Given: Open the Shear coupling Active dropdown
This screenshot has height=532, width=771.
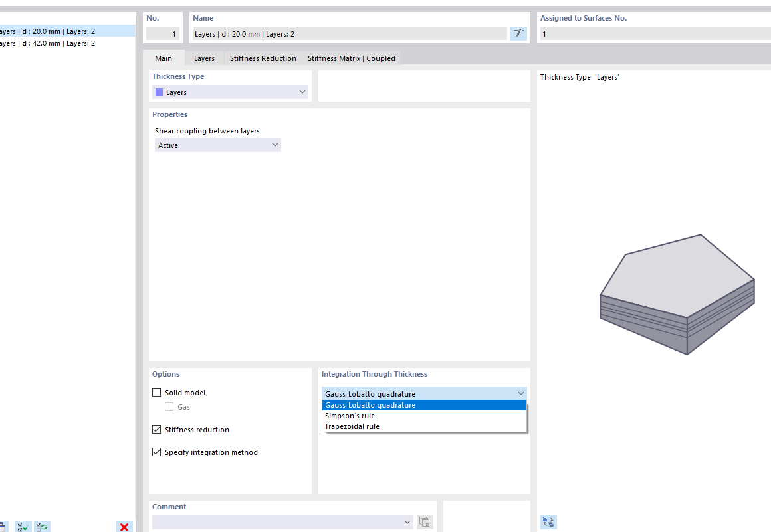Looking at the screenshot, I should pyautogui.click(x=218, y=145).
